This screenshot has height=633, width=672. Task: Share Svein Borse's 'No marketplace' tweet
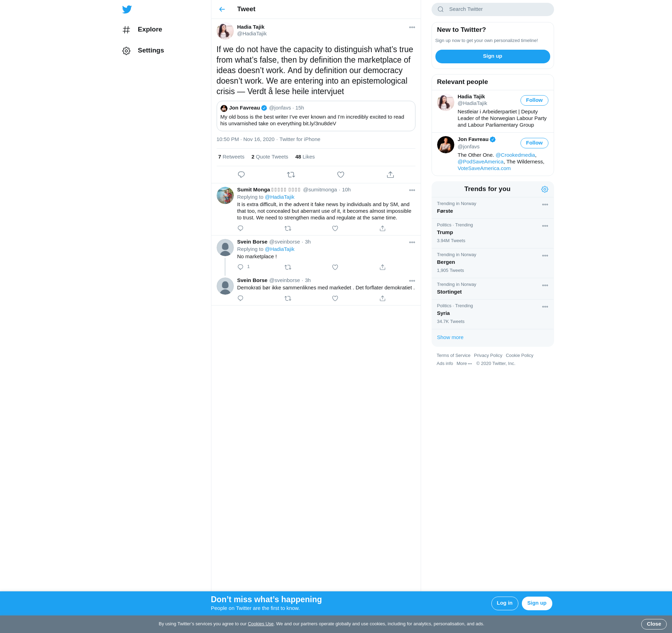383,267
